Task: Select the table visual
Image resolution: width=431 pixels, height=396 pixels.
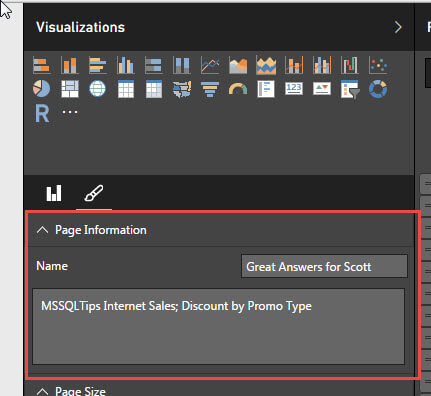Action: [126, 89]
